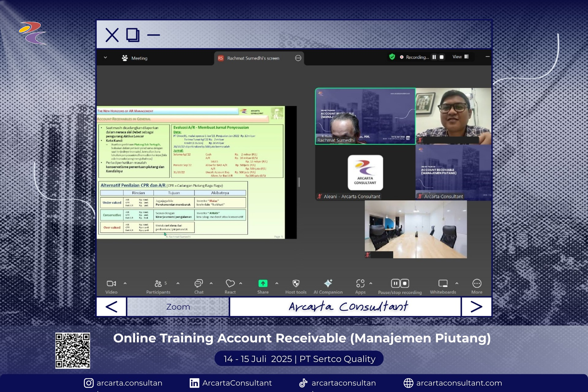This screenshot has width=588, height=392.
Task: Click the More ellipsis button
Action: [477, 284]
